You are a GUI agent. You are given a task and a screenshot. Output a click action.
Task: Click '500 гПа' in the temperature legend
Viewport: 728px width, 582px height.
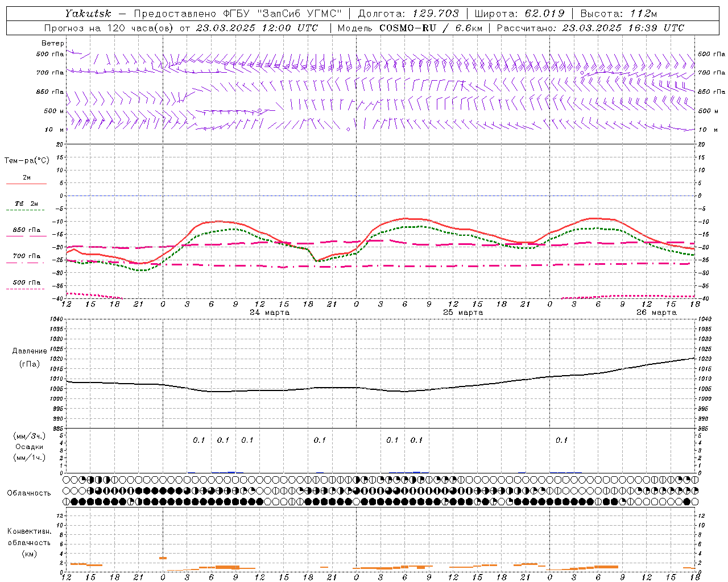tap(27, 282)
